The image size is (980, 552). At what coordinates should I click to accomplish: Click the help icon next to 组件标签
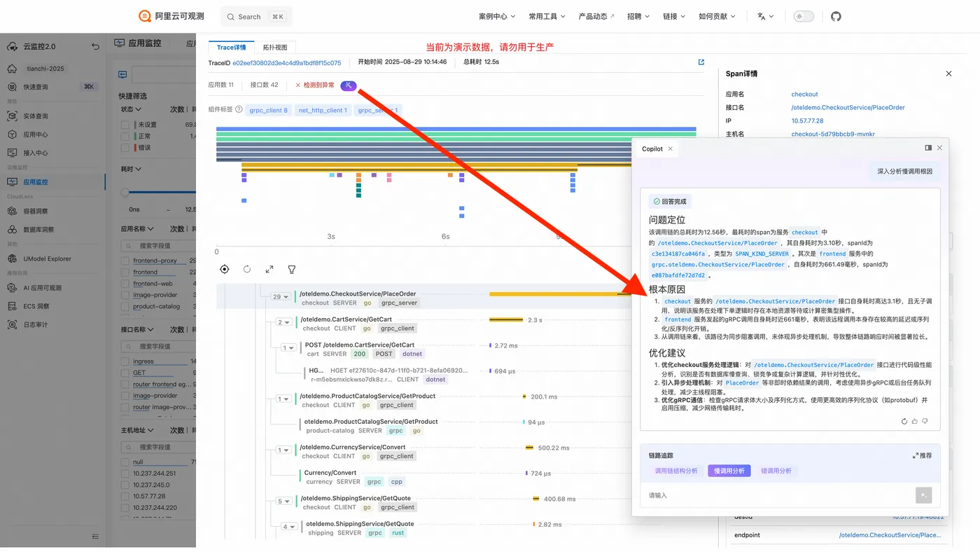(x=239, y=110)
